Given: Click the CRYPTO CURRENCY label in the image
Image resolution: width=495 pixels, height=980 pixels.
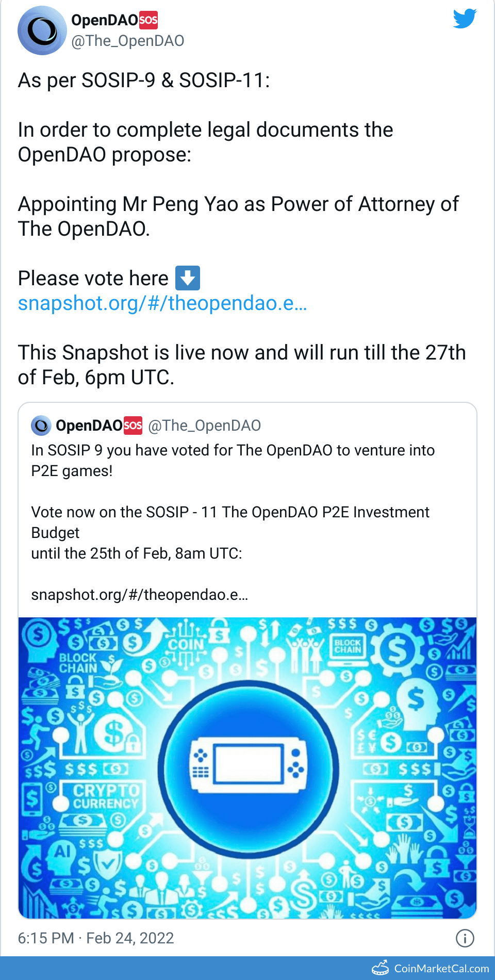Looking at the screenshot, I should point(106,797).
